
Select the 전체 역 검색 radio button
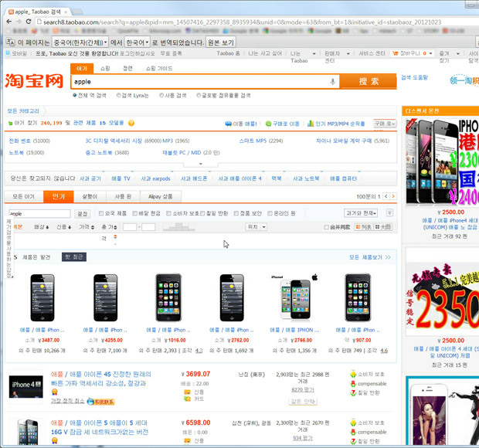[x=74, y=95]
